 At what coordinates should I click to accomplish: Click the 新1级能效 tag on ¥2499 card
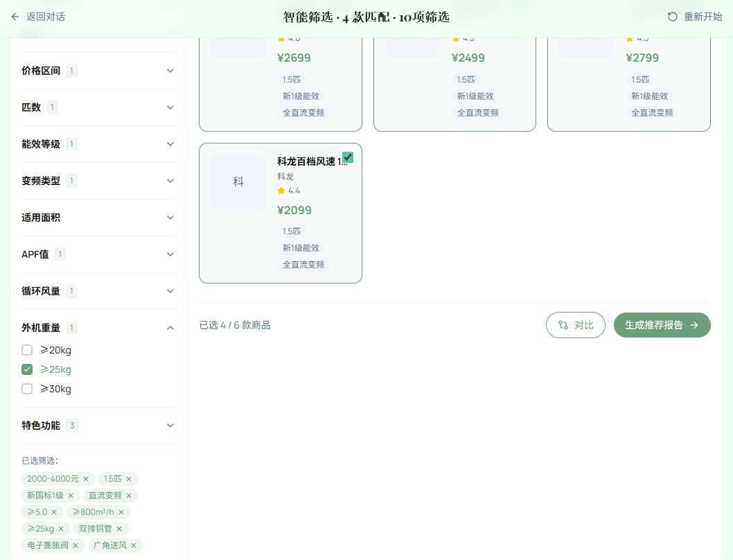pos(475,96)
